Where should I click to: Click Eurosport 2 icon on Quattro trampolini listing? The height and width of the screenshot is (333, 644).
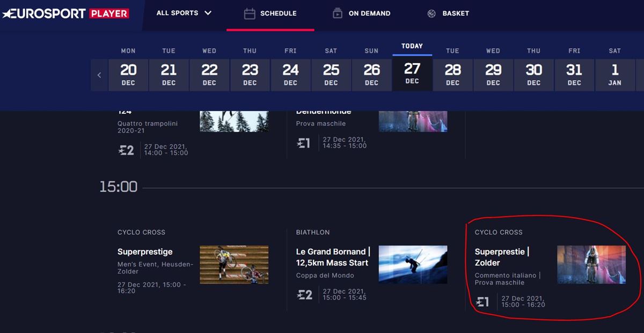(126, 150)
